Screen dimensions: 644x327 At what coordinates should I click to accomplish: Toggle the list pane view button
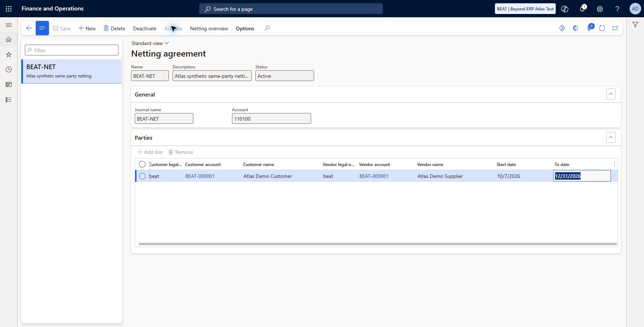pyautogui.click(x=42, y=28)
